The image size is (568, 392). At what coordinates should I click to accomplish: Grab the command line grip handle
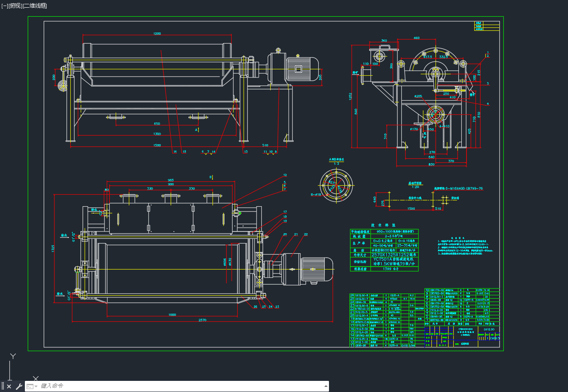3,386
